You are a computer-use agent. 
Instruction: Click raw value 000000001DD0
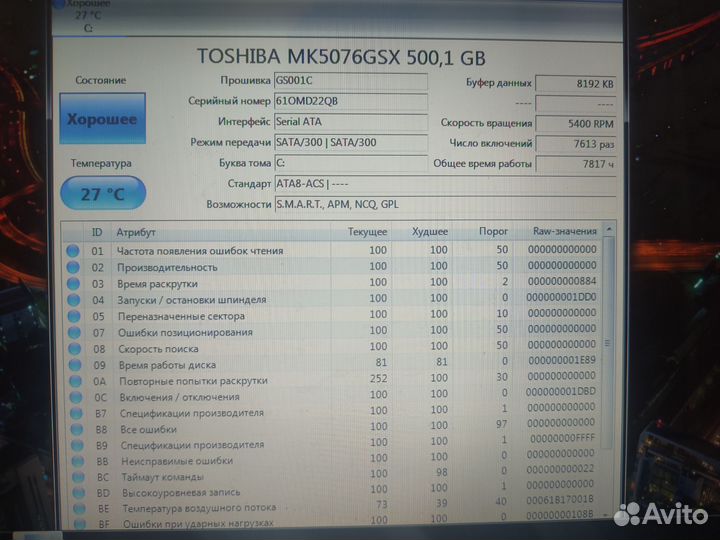click(x=561, y=297)
